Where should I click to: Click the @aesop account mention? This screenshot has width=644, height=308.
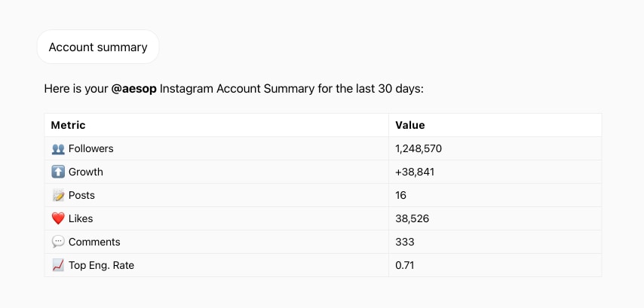pyautogui.click(x=135, y=89)
